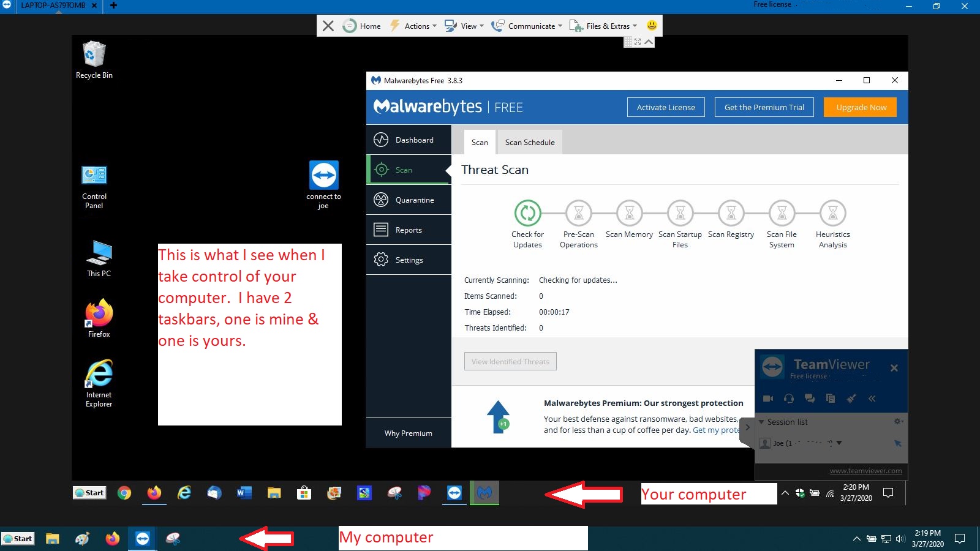Click the Scan File System hourglass step
The image size is (980, 551).
782,213
